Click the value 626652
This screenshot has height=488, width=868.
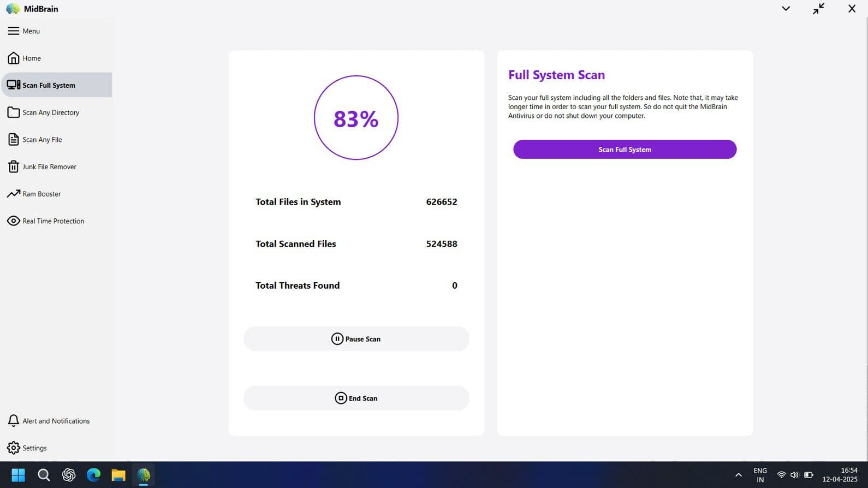(x=442, y=202)
